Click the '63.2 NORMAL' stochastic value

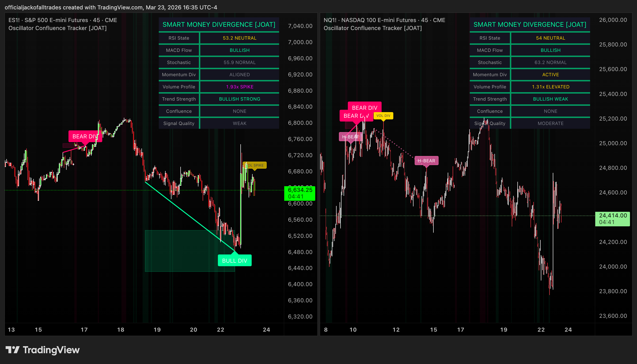click(x=550, y=62)
